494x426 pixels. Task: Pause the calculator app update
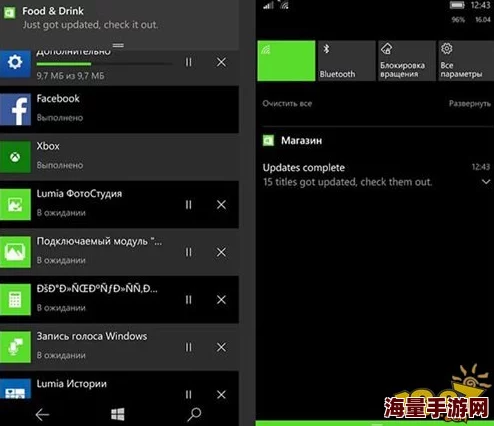click(x=189, y=300)
